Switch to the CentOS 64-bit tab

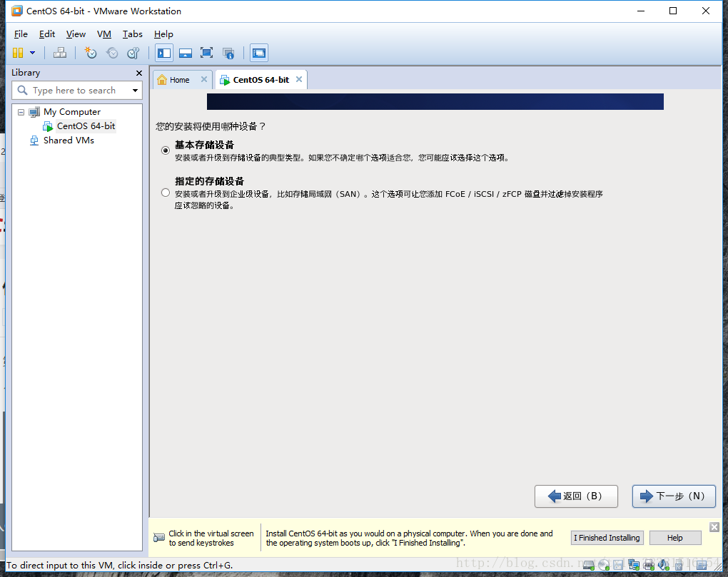(x=261, y=80)
